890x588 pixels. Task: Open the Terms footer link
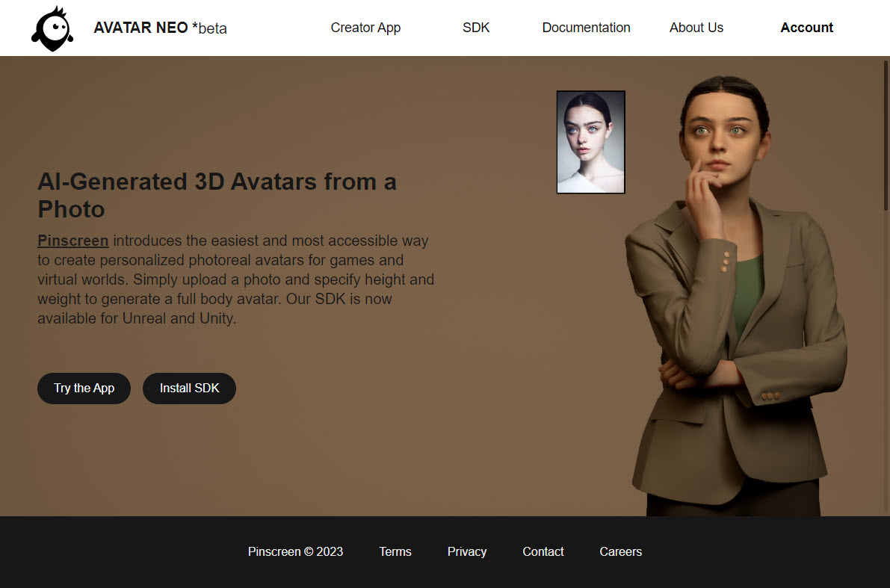tap(395, 551)
